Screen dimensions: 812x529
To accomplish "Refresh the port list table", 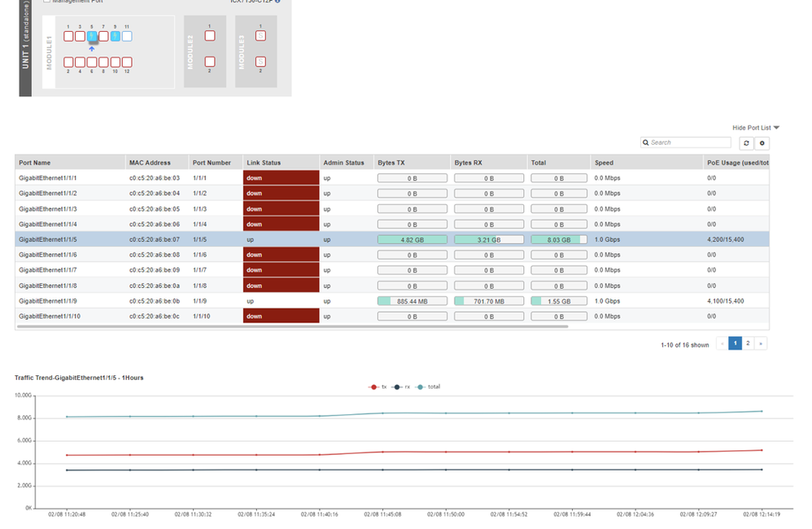I will (746, 143).
